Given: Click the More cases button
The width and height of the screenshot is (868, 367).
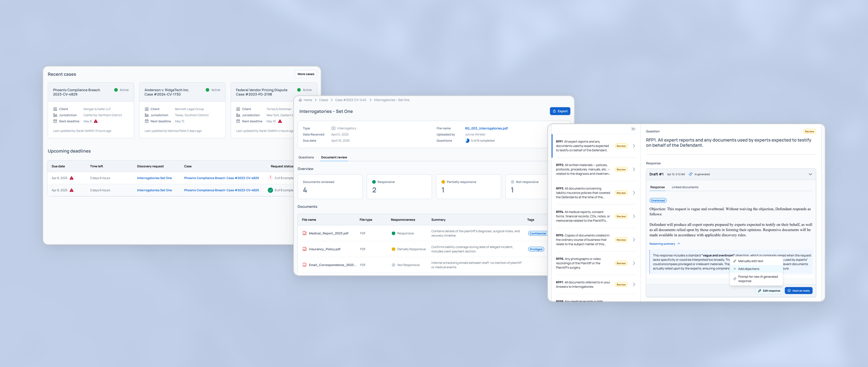Looking at the screenshot, I should pos(306,74).
